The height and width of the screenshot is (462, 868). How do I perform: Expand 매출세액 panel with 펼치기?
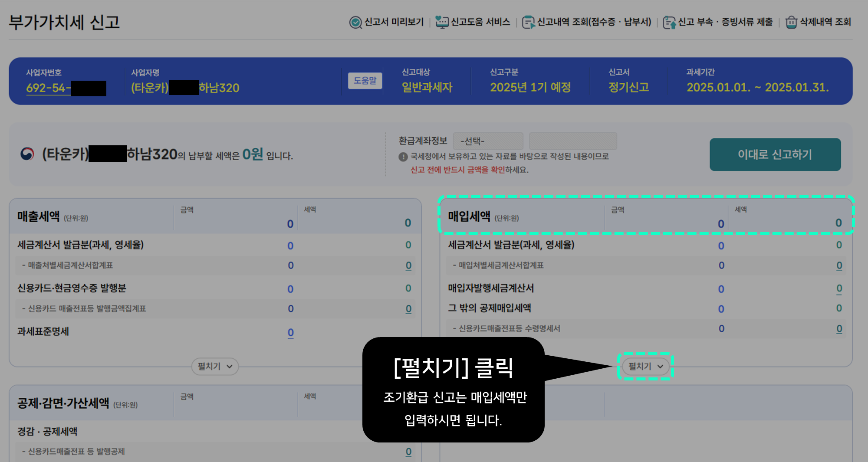click(x=215, y=367)
